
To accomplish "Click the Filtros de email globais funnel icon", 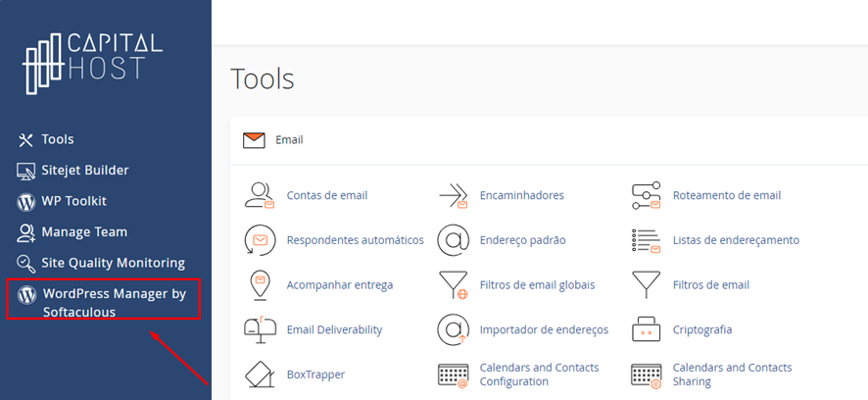I will [x=453, y=284].
